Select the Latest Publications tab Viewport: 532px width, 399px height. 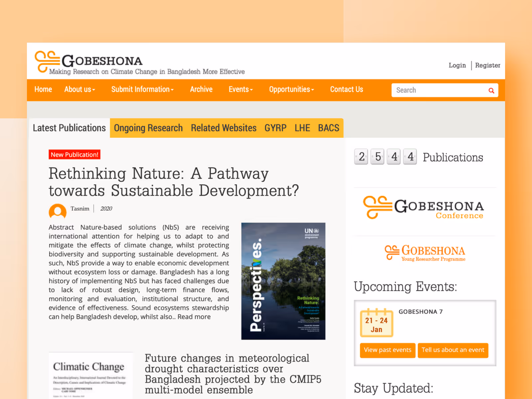pos(69,128)
